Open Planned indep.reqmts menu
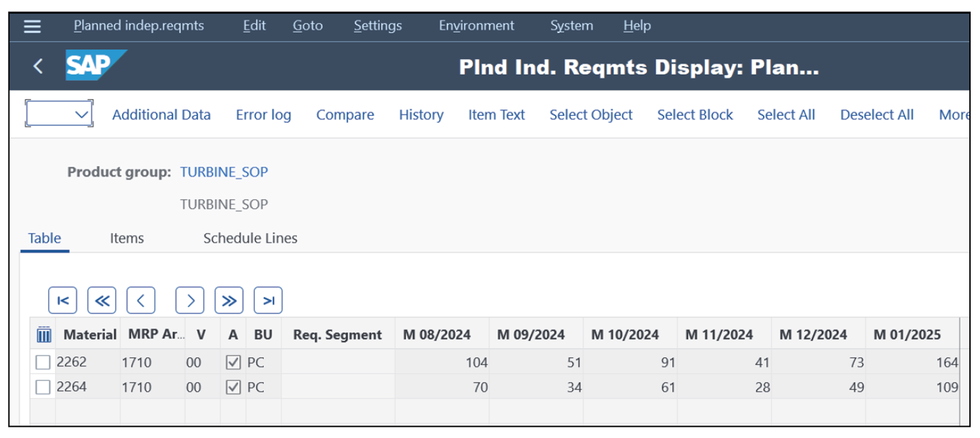 click(139, 26)
